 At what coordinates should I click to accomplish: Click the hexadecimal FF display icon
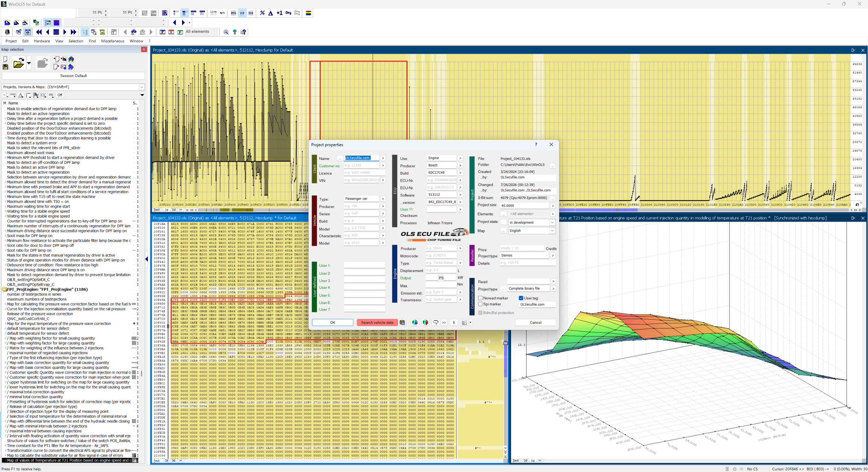(242, 13)
